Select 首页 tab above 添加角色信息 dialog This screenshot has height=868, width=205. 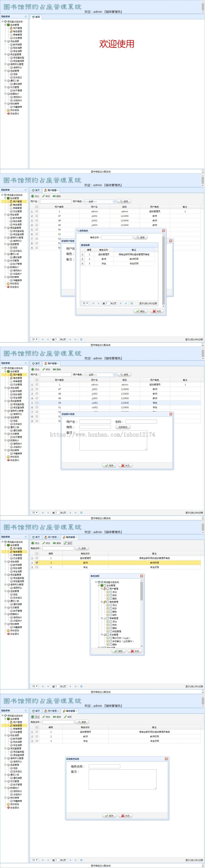[x=36, y=711]
